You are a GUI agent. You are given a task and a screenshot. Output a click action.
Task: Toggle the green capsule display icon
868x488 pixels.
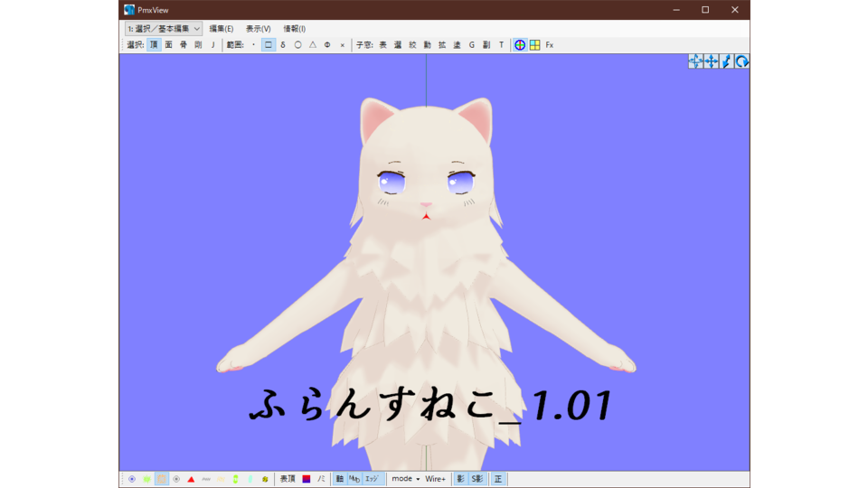click(x=235, y=479)
